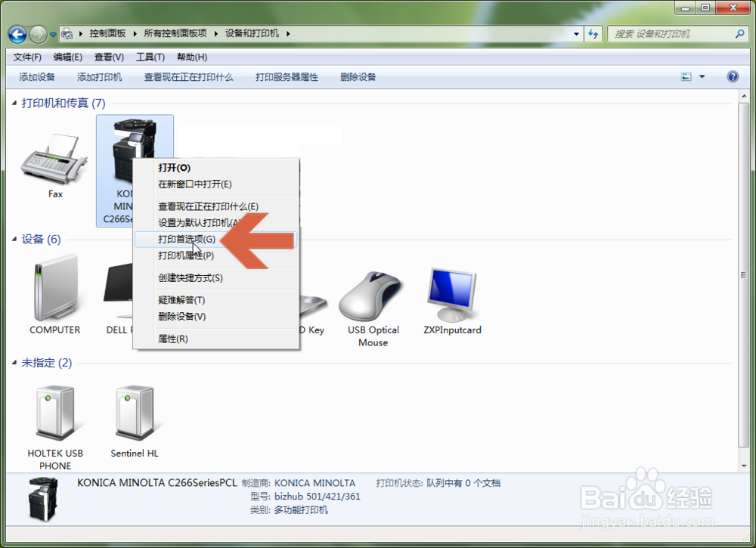Choose 疑难解答(T) in context menu
This screenshot has width=756, height=548.
(216, 300)
